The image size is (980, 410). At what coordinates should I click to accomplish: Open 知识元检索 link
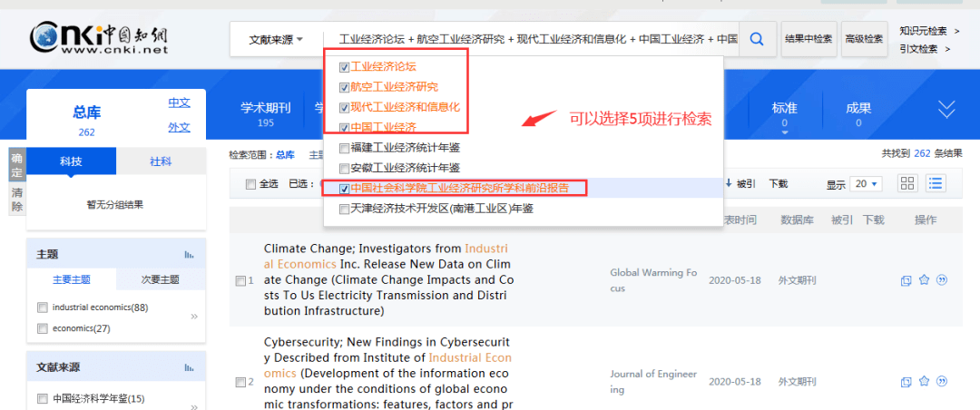[929, 31]
